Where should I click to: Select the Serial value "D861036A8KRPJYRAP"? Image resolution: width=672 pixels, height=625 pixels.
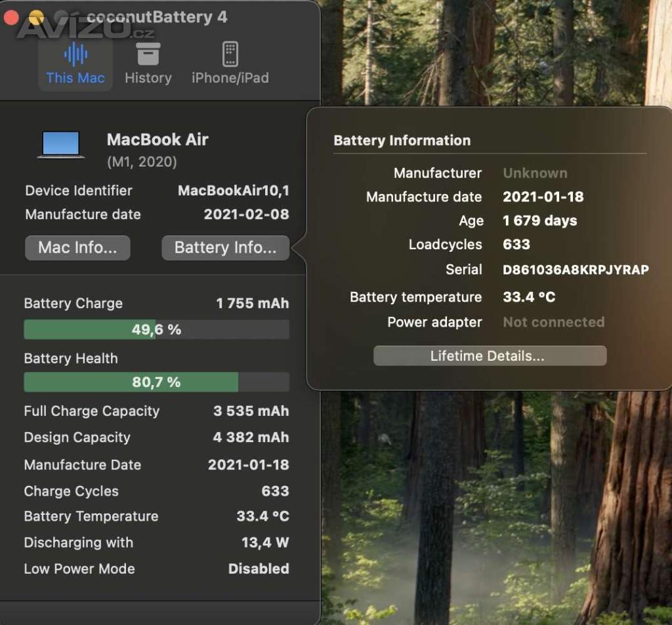(x=576, y=270)
